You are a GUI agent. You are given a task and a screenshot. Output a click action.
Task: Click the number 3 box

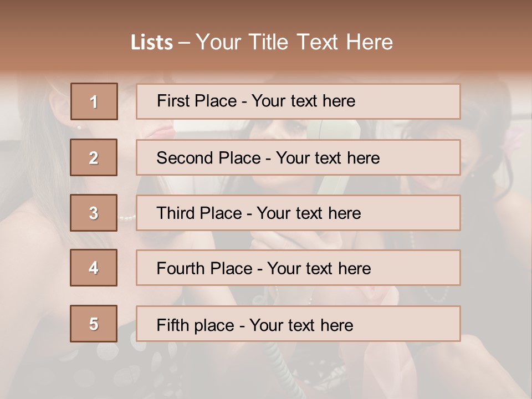point(94,213)
